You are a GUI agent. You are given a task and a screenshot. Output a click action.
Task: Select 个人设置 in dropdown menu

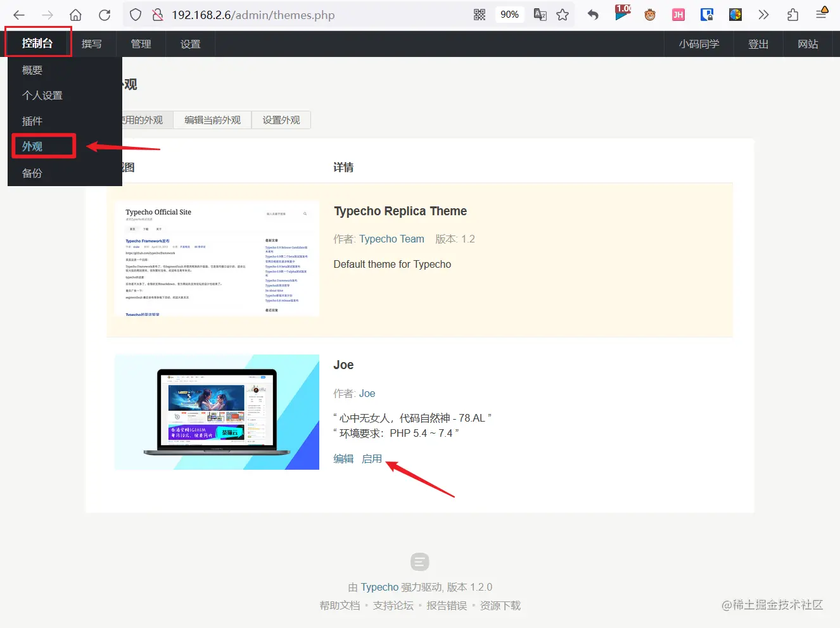[x=65, y=95]
